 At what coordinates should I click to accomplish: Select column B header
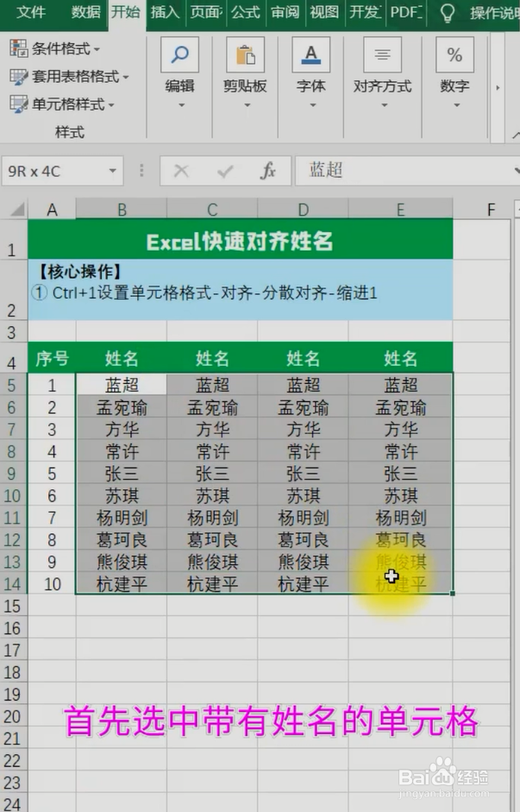click(x=122, y=209)
